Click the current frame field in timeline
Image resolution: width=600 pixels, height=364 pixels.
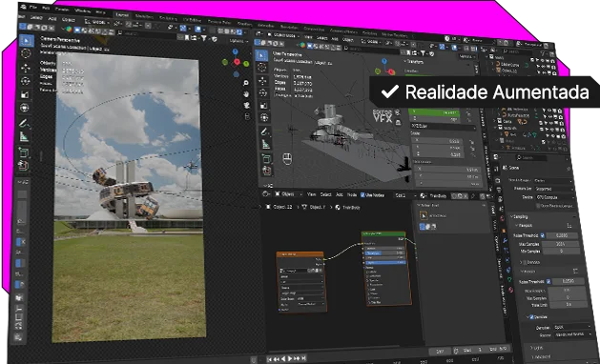click(x=440, y=351)
